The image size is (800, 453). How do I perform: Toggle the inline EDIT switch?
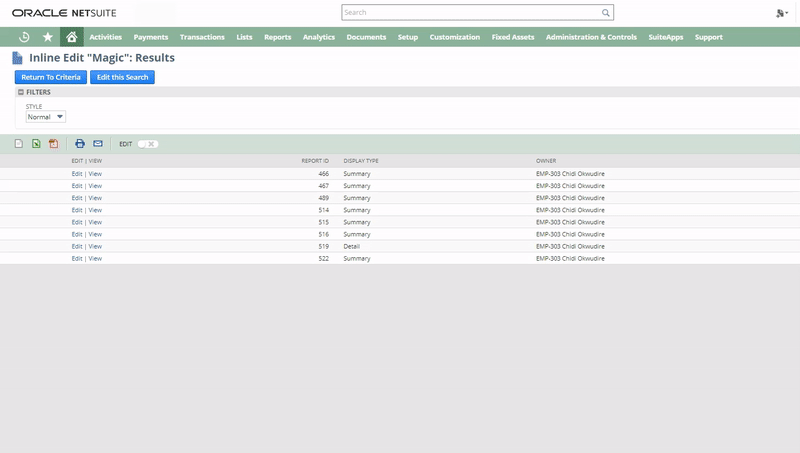[148, 144]
